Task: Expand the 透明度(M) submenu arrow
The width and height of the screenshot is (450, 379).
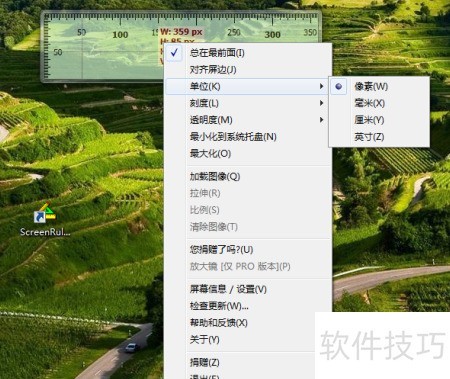Action: [x=321, y=120]
